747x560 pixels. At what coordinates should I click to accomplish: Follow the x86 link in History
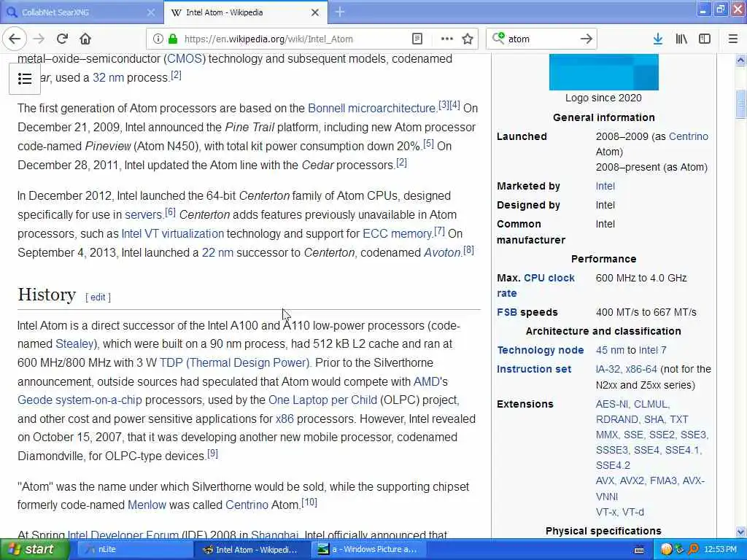[x=285, y=419]
